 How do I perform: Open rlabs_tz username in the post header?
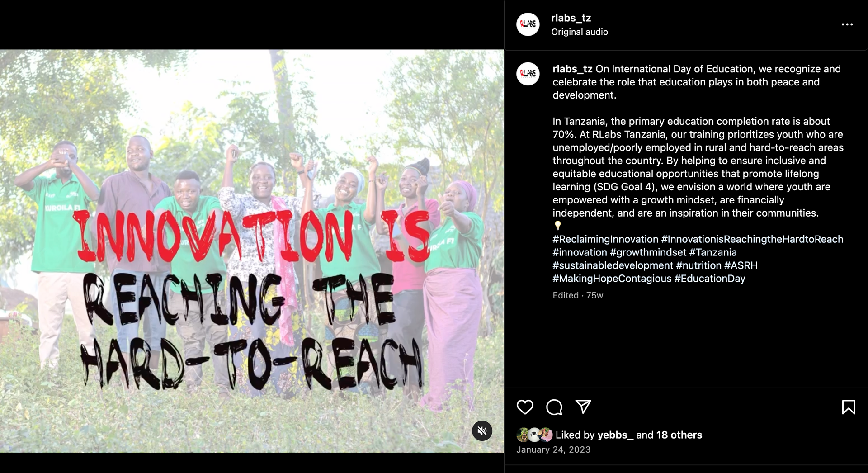pyautogui.click(x=571, y=18)
